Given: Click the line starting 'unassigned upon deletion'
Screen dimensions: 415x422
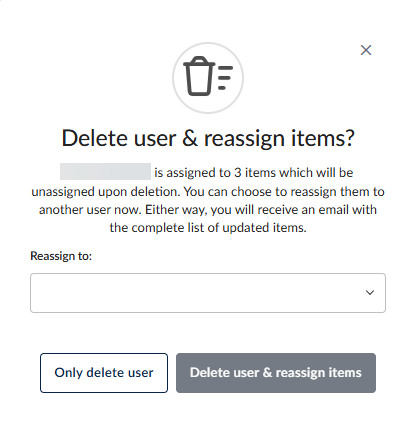Looking at the screenshot, I should pos(208,192).
